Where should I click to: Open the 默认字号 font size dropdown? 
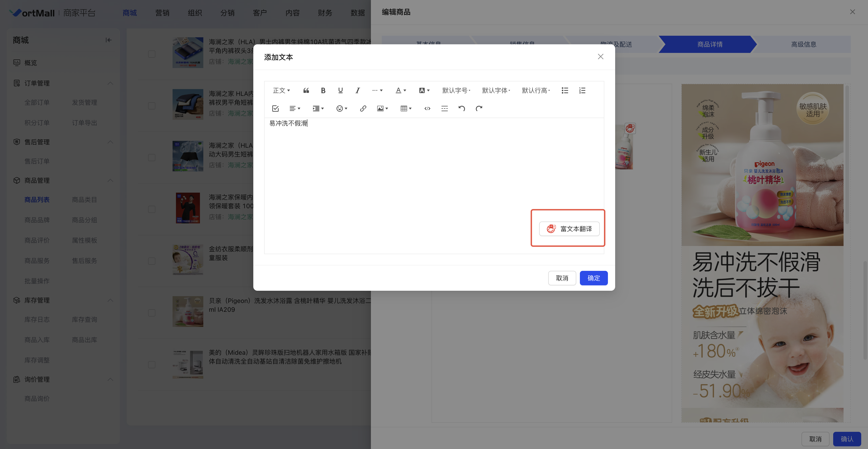click(456, 90)
